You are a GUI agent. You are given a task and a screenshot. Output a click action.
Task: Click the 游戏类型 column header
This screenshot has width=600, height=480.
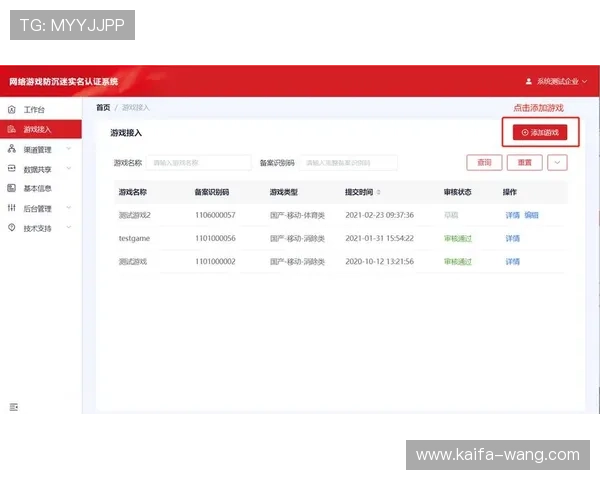[x=284, y=192]
